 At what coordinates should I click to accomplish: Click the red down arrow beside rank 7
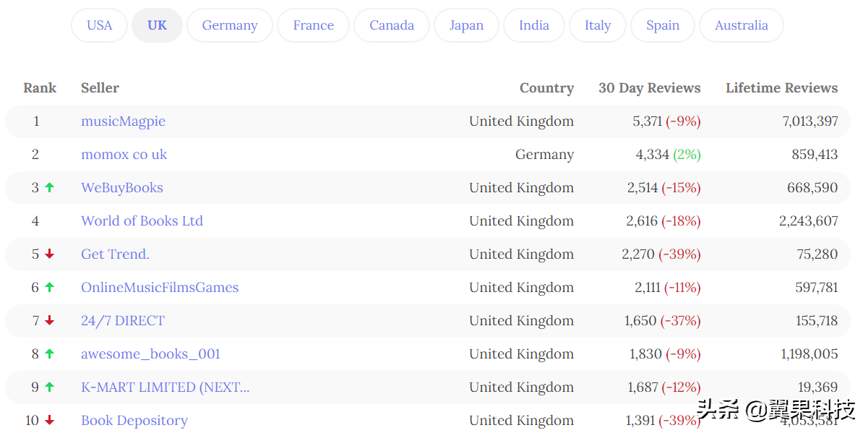pyautogui.click(x=49, y=320)
